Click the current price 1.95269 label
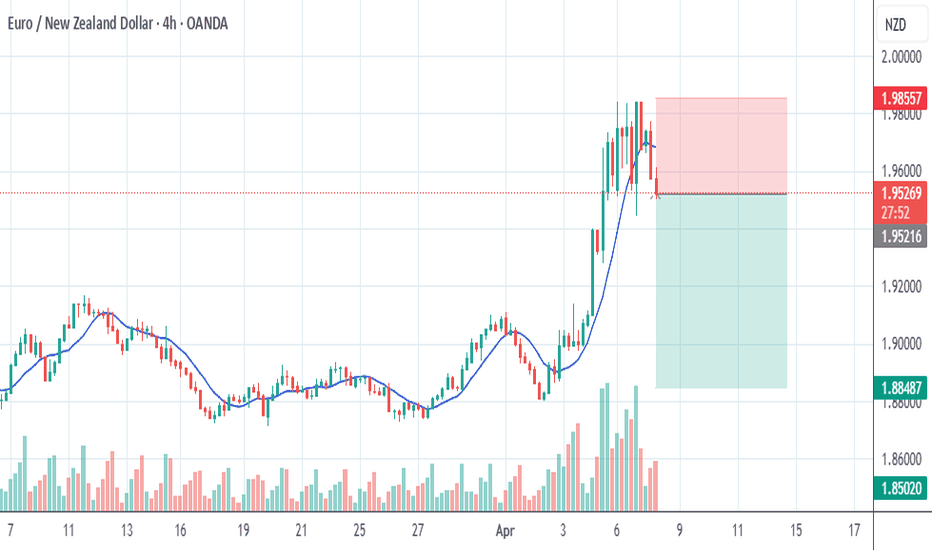932x550 pixels. [900, 193]
